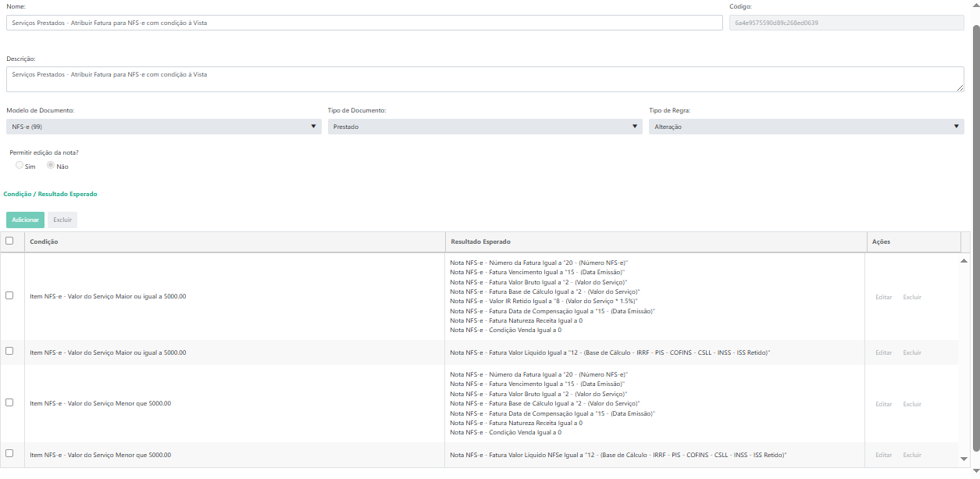The width and height of the screenshot is (980, 479).
Task: Select the Sim radio option
Action: pos(20,166)
